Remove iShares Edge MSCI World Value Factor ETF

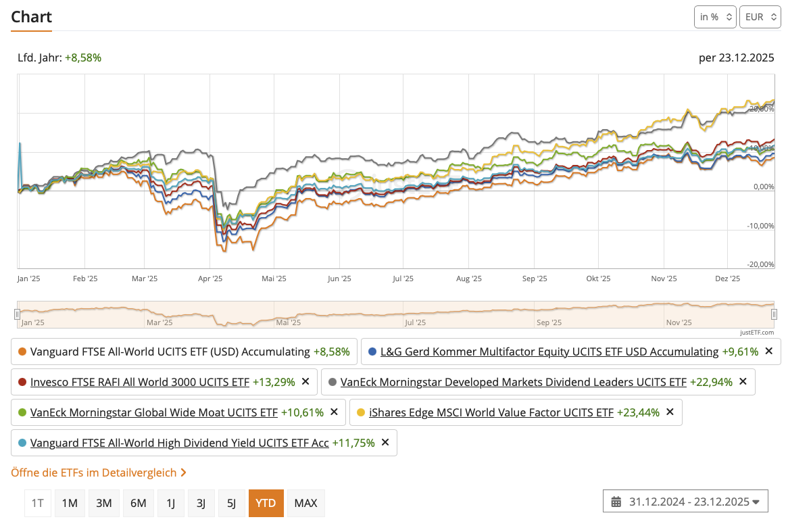pyautogui.click(x=669, y=412)
